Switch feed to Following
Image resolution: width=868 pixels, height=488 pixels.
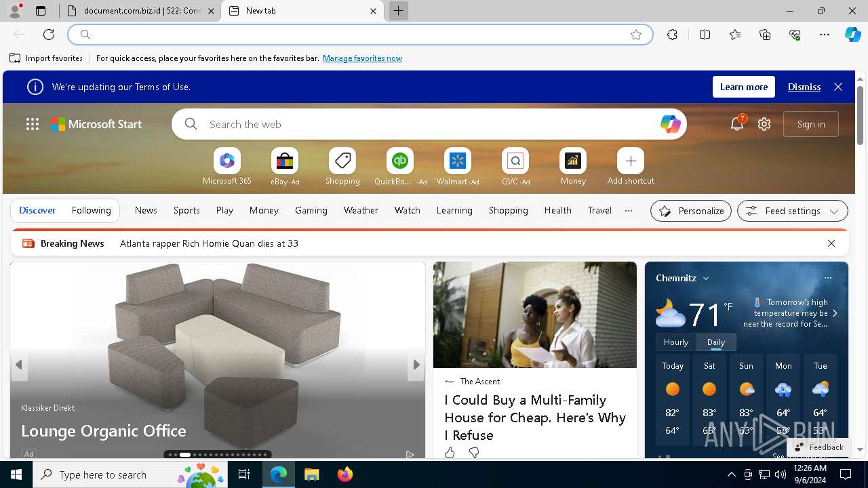tap(92, 210)
